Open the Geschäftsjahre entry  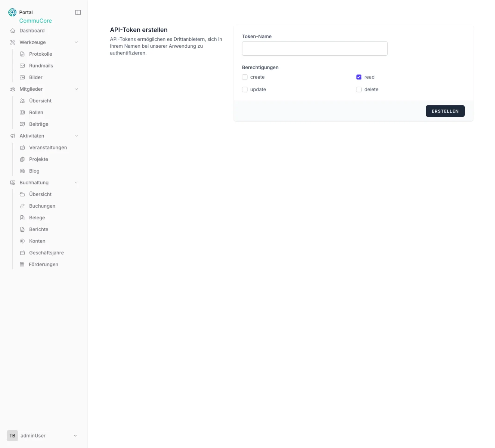coord(49,253)
